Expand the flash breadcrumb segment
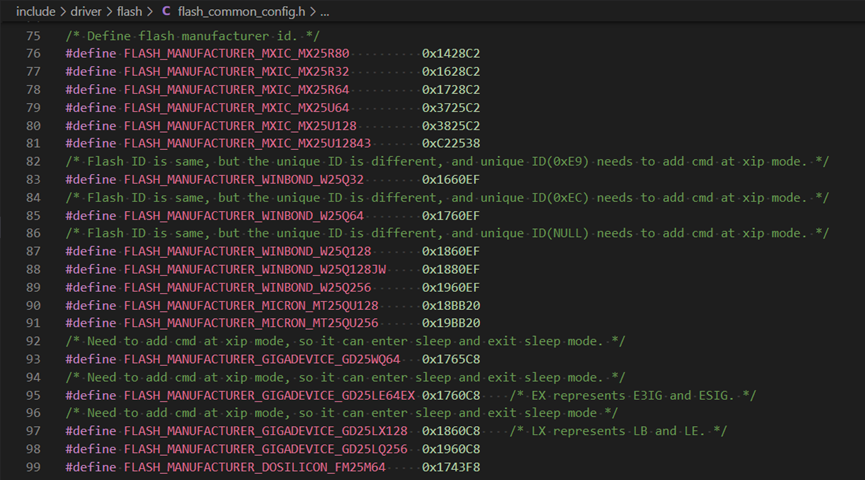Screen dimensions: 865x480 pyautogui.click(x=131, y=12)
